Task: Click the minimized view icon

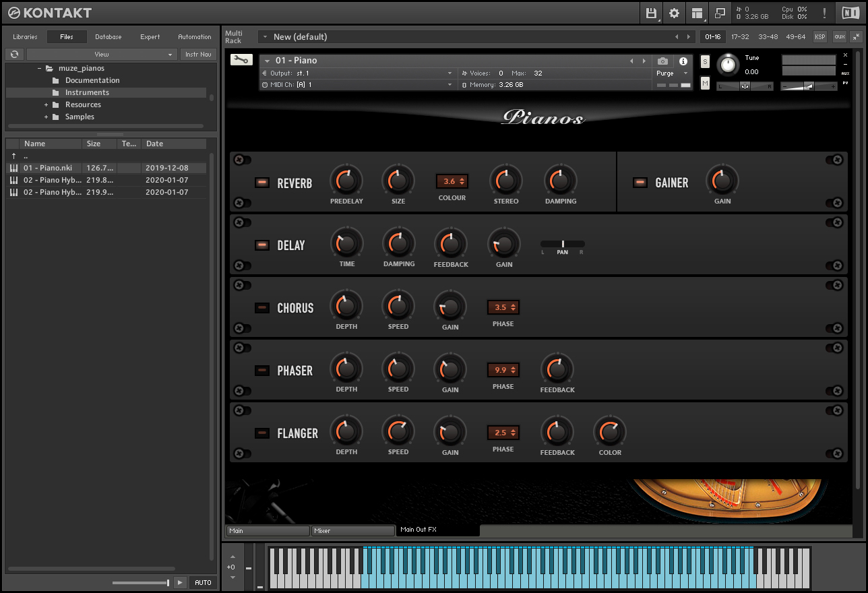Action: click(x=720, y=13)
